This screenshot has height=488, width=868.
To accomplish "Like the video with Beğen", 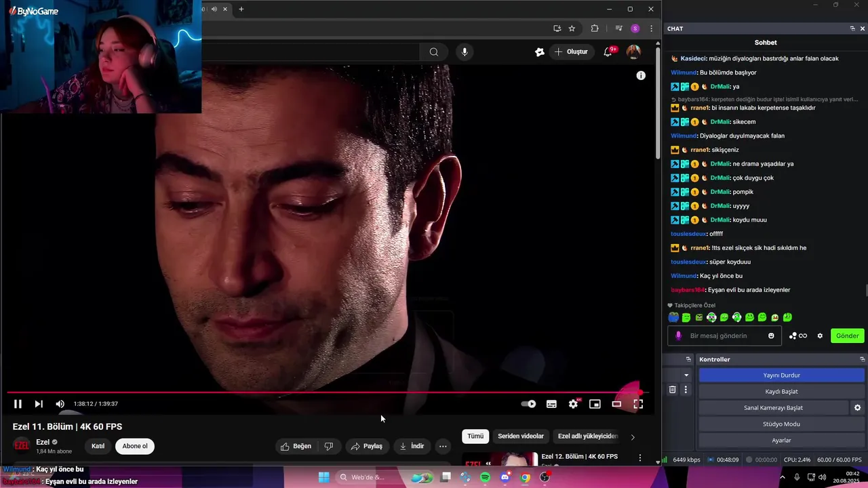I will click(x=296, y=446).
